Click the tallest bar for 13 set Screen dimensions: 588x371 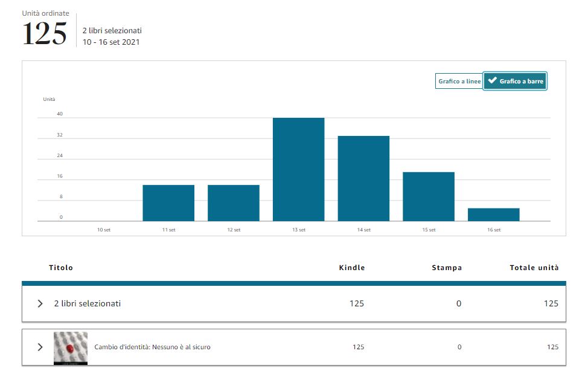pyautogui.click(x=298, y=169)
